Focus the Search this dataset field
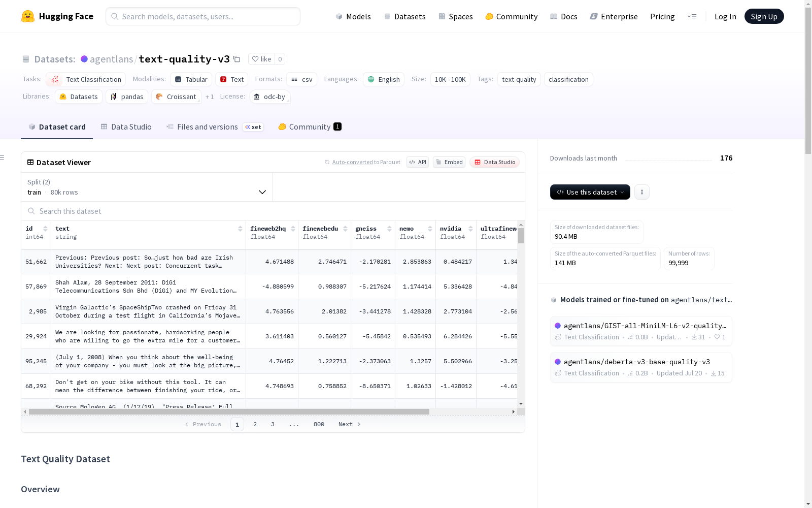 (x=273, y=211)
